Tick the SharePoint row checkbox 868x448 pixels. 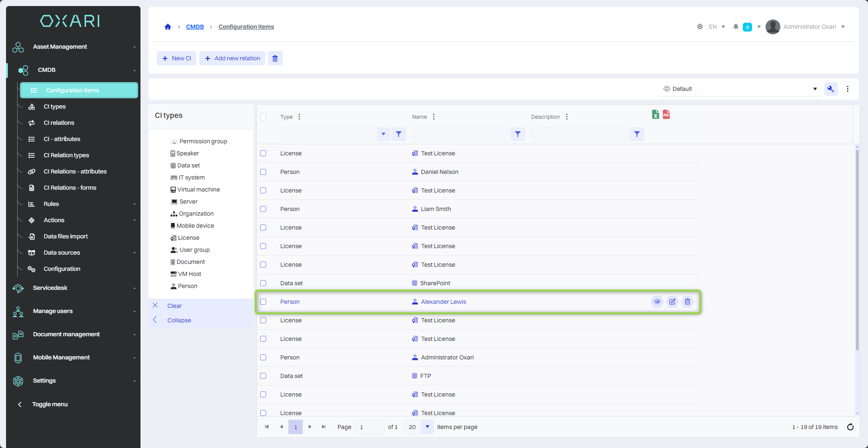coord(263,283)
